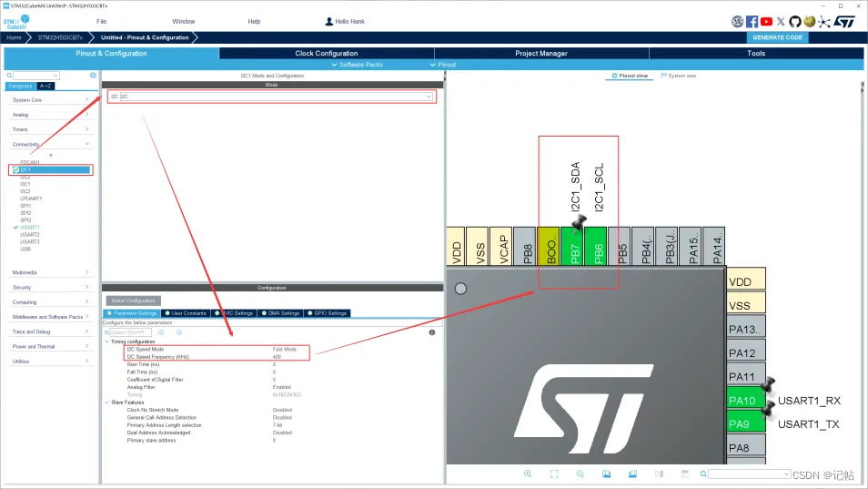Viewport: 868px width, 489px height.
Task: Click the GENERATE CODE button
Action: 777,37
